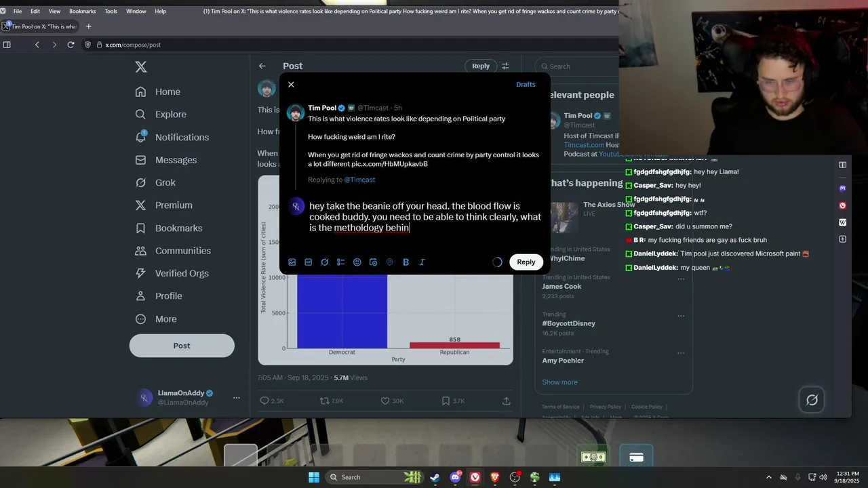Viewport: 868px width, 488px height.
Task: Open the Window menu
Action: pyautogui.click(x=136, y=12)
